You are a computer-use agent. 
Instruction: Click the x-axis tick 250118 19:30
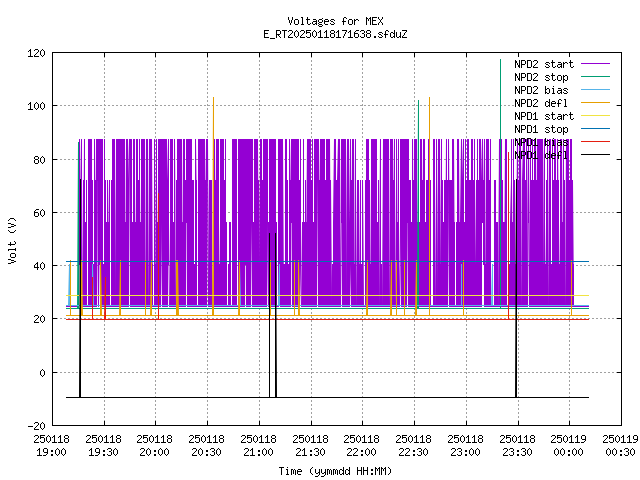click(104, 446)
